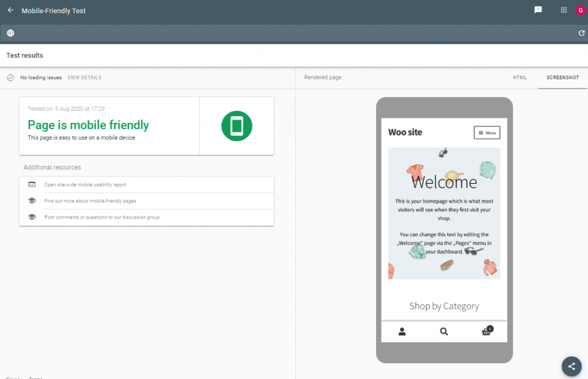588x379 pixels.
Task: Click the back arrow in header
Action: point(10,10)
